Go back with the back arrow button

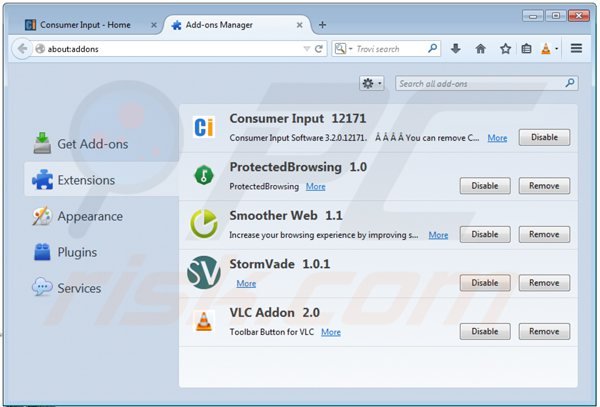coord(22,49)
